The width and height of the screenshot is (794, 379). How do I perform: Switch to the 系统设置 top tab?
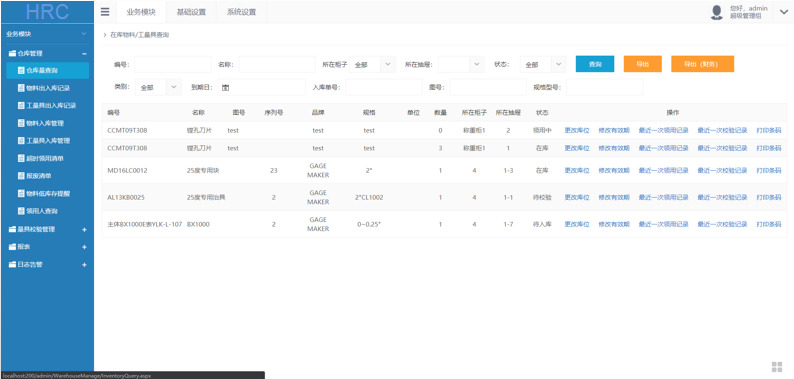(241, 12)
